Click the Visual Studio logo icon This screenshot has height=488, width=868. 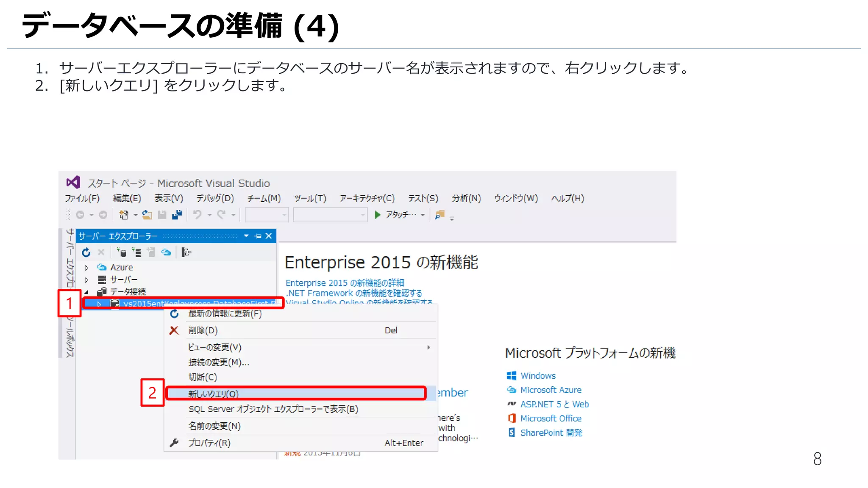(73, 183)
